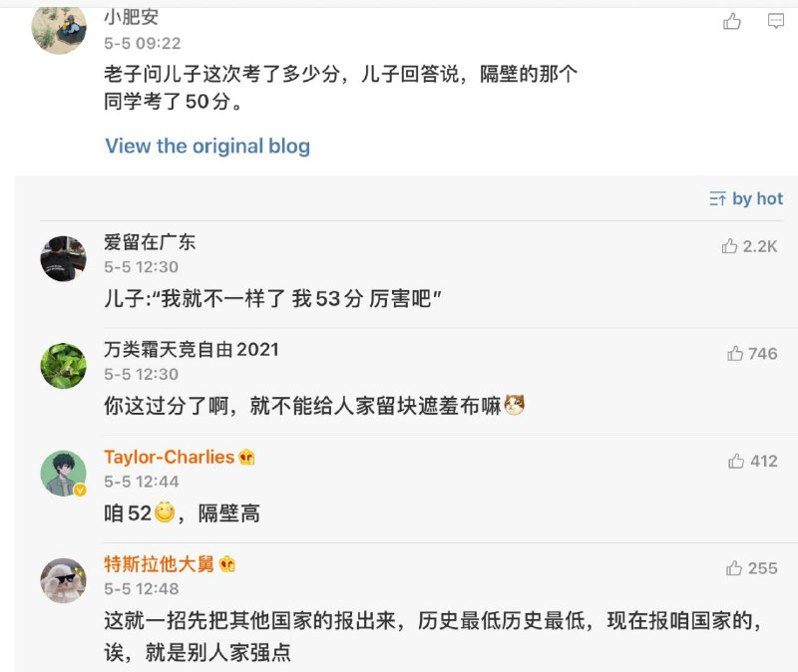Viewport: 798px width, 672px height.
Task: Open username 特斯拉他大舅
Action: (159, 564)
